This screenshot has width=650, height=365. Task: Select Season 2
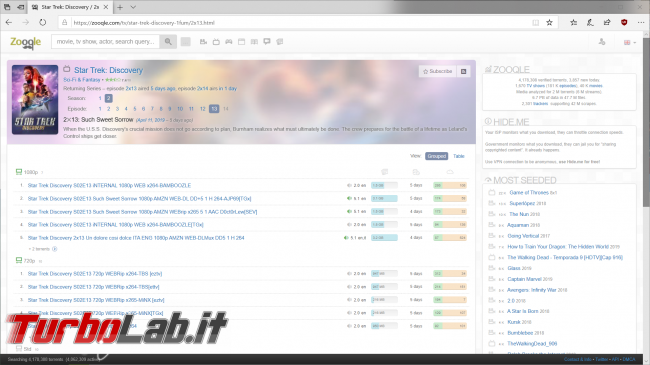(108, 98)
